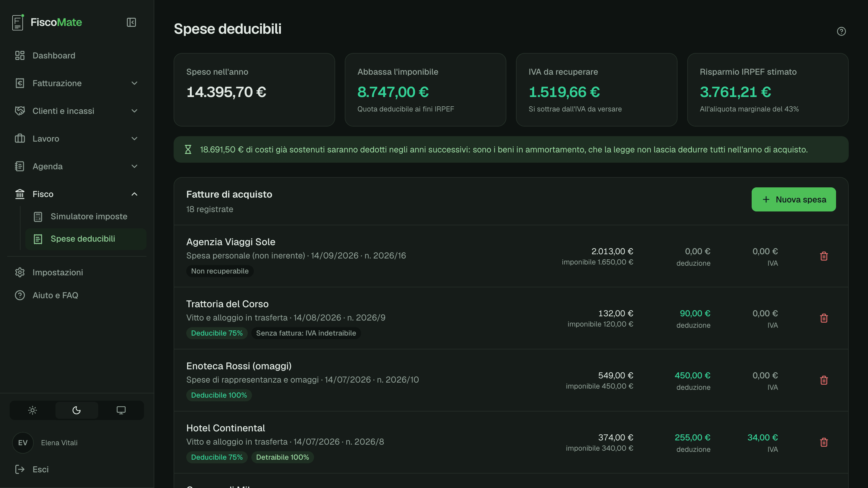868x488 pixels.
Task: Click the 14.395,70 € yearly spend value
Action: click(x=226, y=92)
